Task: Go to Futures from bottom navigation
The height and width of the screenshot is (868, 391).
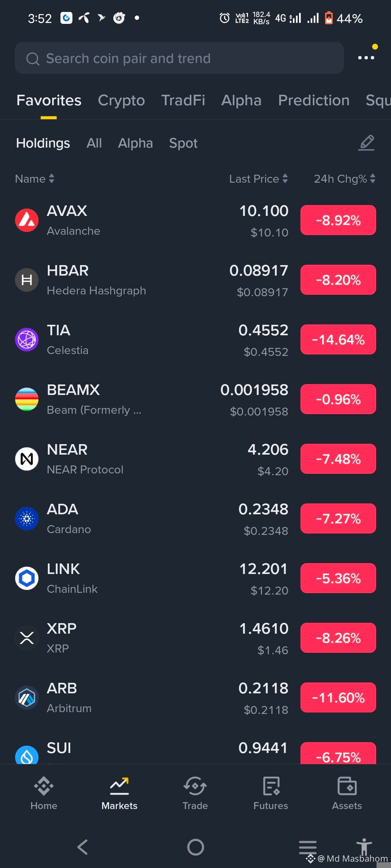Action: (x=271, y=793)
